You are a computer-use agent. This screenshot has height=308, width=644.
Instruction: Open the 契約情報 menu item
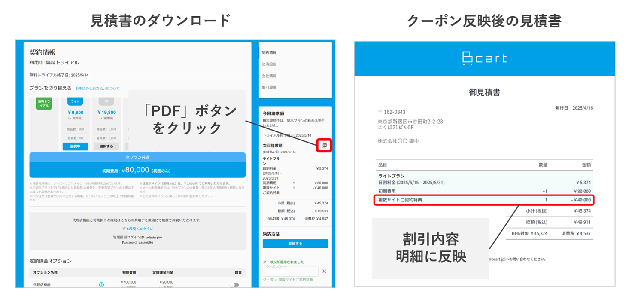tap(269, 52)
